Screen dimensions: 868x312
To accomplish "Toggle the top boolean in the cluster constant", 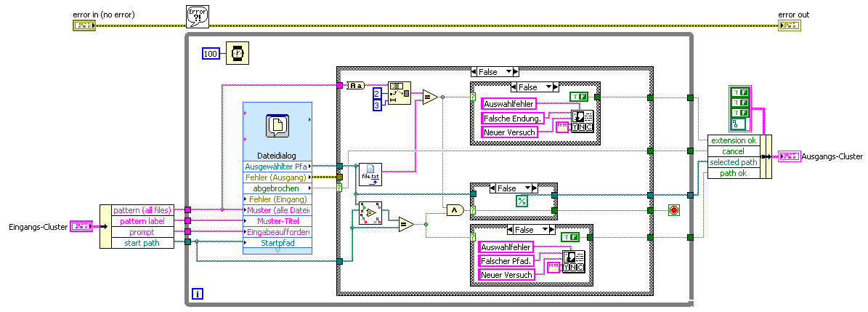I will tap(739, 92).
